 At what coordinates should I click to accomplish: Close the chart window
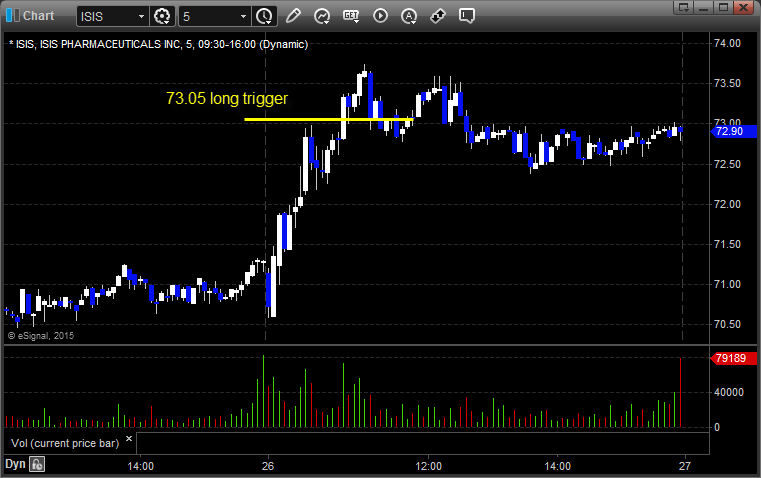[744, 7]
